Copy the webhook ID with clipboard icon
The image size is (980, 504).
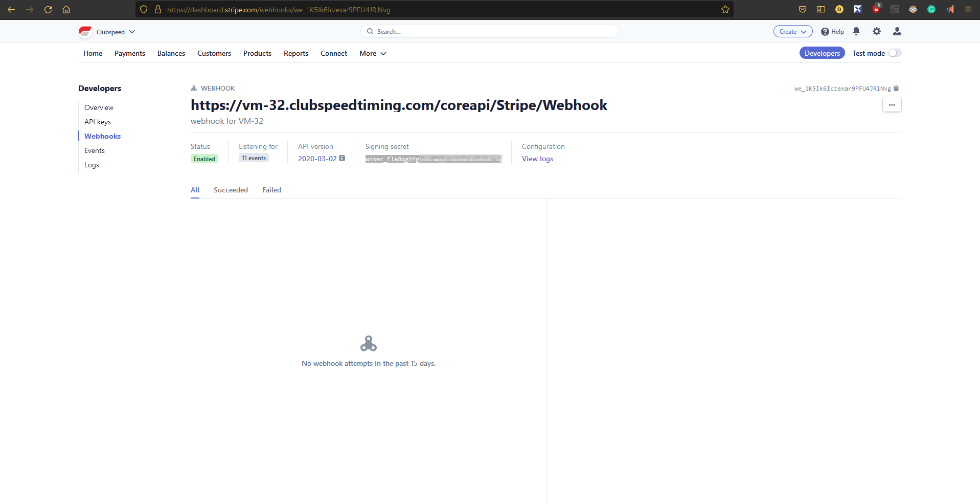pos(896,89)
